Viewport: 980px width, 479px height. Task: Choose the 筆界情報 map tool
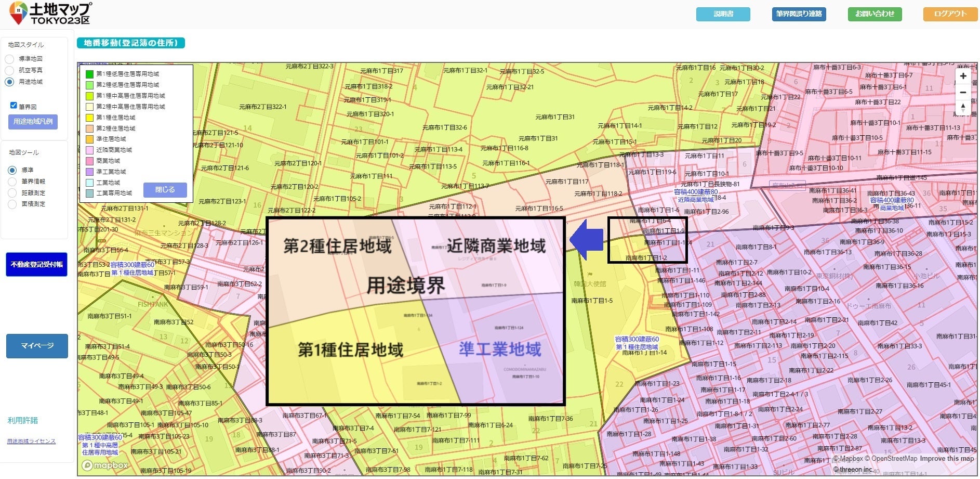click(12, 182)
